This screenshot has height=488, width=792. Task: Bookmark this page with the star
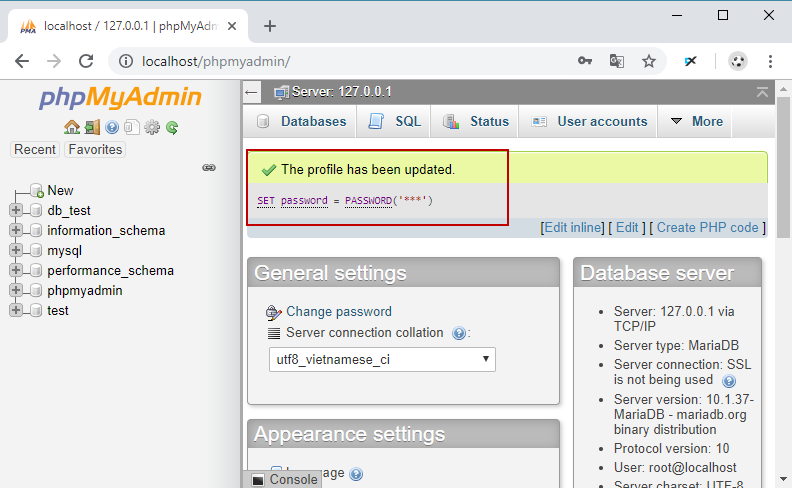click(x=649, y=61)
